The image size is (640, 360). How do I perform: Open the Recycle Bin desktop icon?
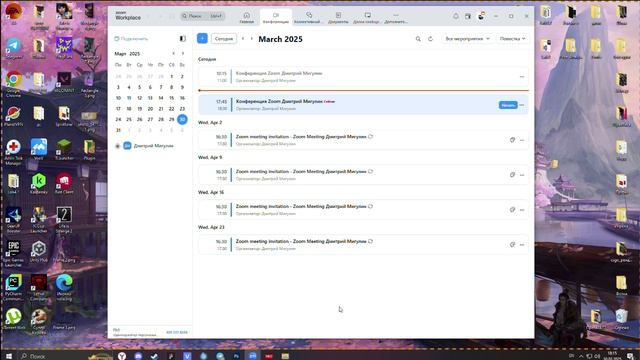click(621, 319)
